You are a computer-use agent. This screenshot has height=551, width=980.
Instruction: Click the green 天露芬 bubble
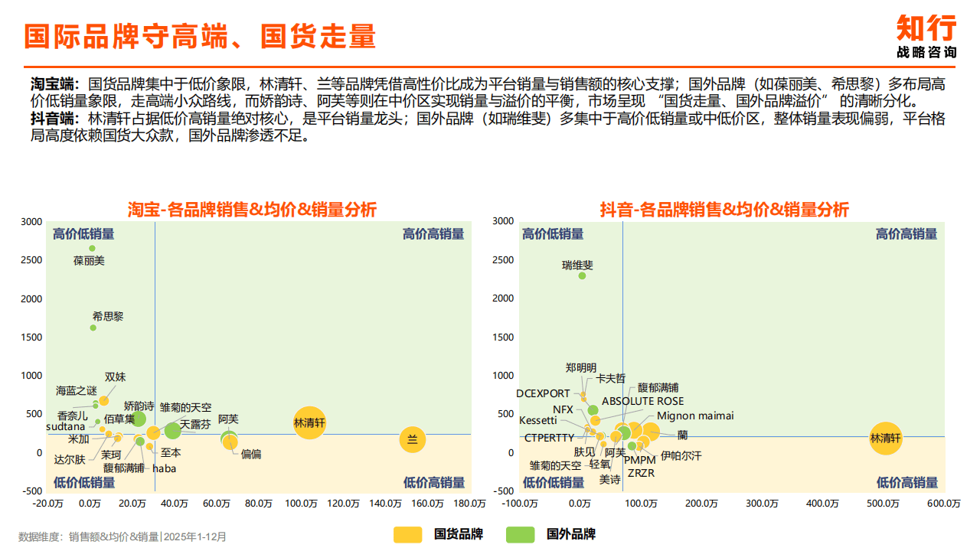pyautogui.click(x=173, y=430)
